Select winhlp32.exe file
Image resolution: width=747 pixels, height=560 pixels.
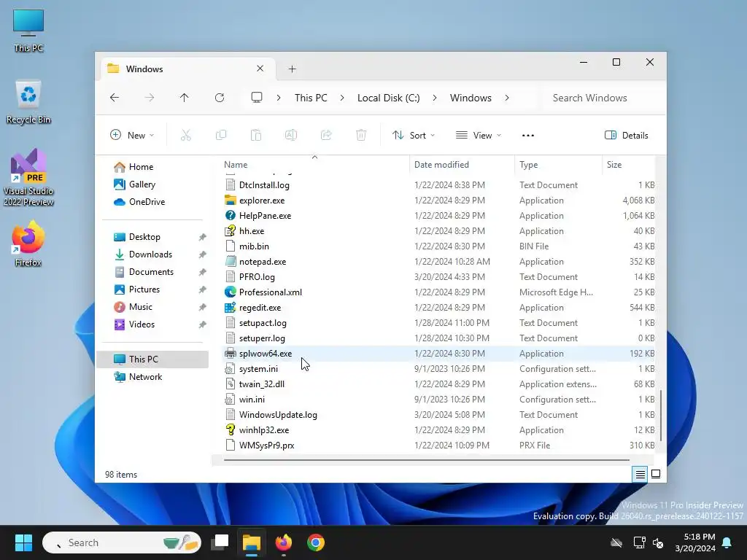point(264,430)
